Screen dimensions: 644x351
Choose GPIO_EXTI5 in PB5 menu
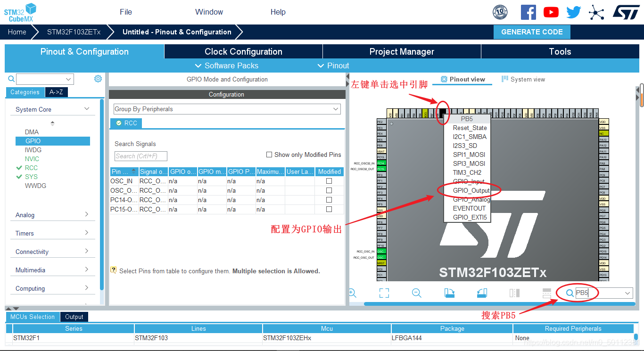[x=470, y=217]
